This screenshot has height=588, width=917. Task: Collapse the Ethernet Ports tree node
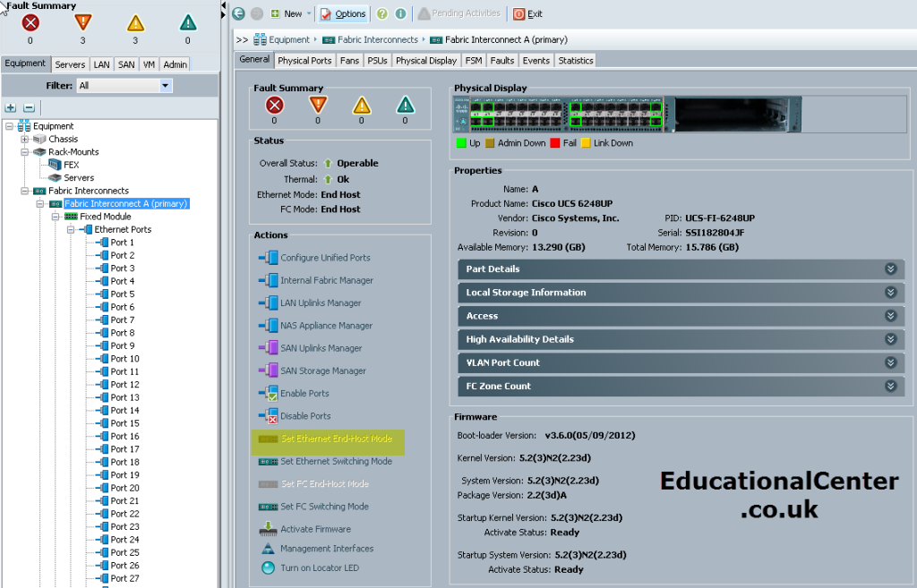[70, 230]
